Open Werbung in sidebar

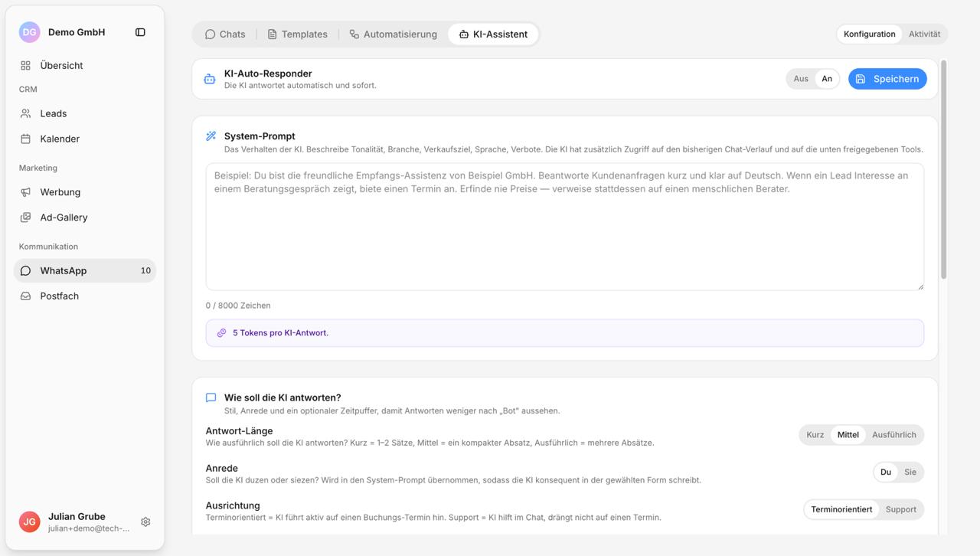85,192
